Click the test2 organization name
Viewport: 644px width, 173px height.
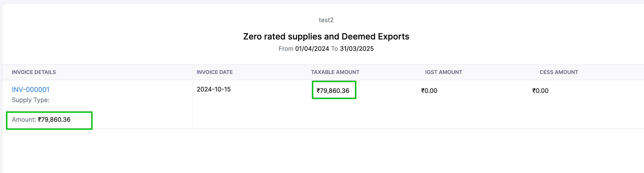pos(326,20)
